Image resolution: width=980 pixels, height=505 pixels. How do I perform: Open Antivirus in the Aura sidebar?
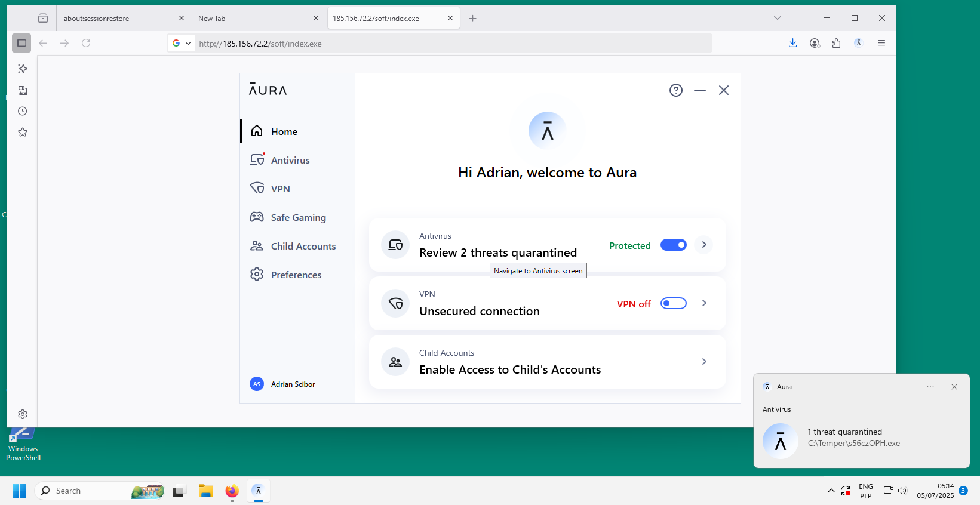click(290, 160)
